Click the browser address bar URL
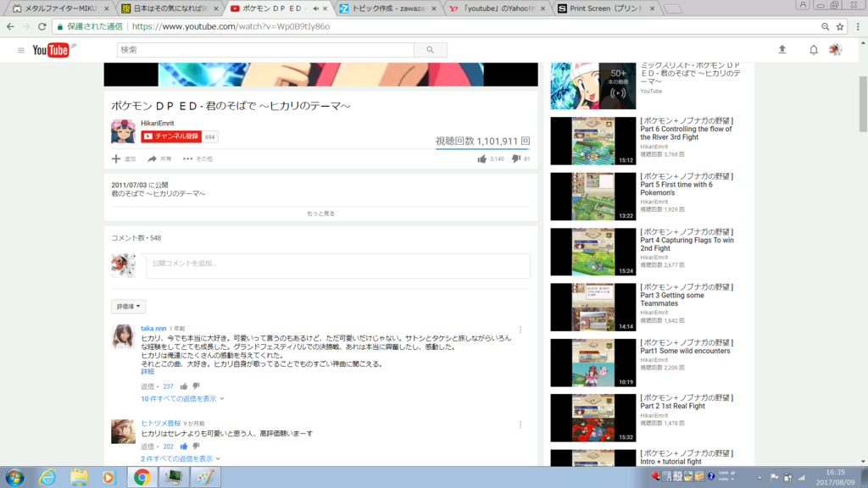 click(x=231, y=26)
